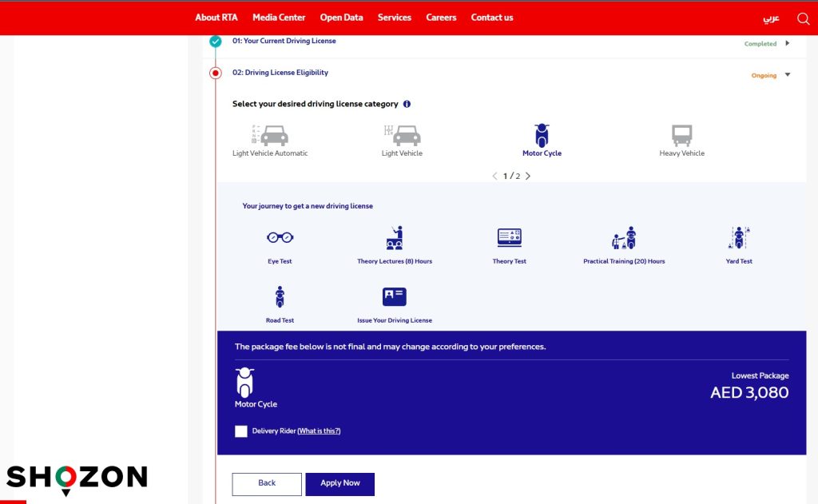Enable the Delivery Rider checkbox

[240, 431]
